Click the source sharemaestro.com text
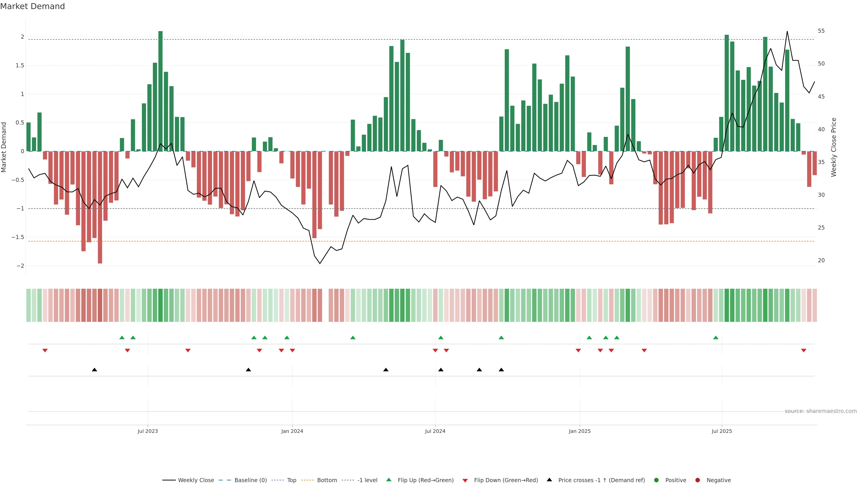This screenshot has height=488, width=868. click(x=821, y=411)
